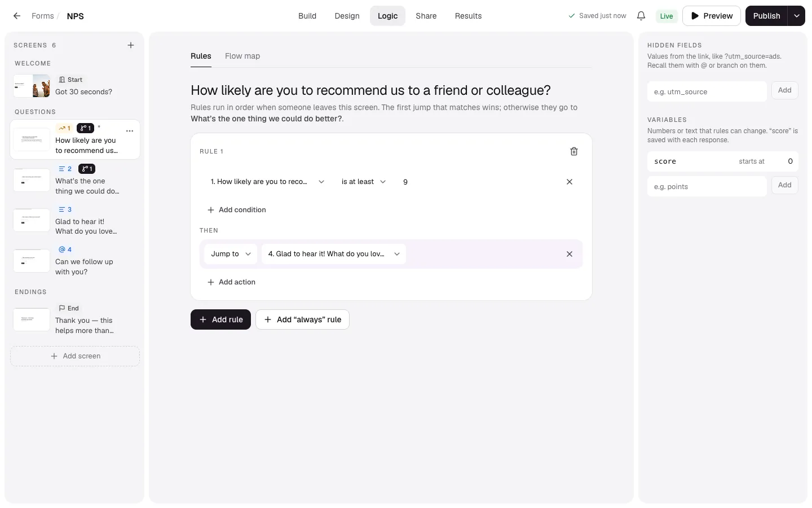The width and height of the screenshot is (812, 508).
Task: Open the notifications bell
Action: pyautogui.click(x=641, y=16)
